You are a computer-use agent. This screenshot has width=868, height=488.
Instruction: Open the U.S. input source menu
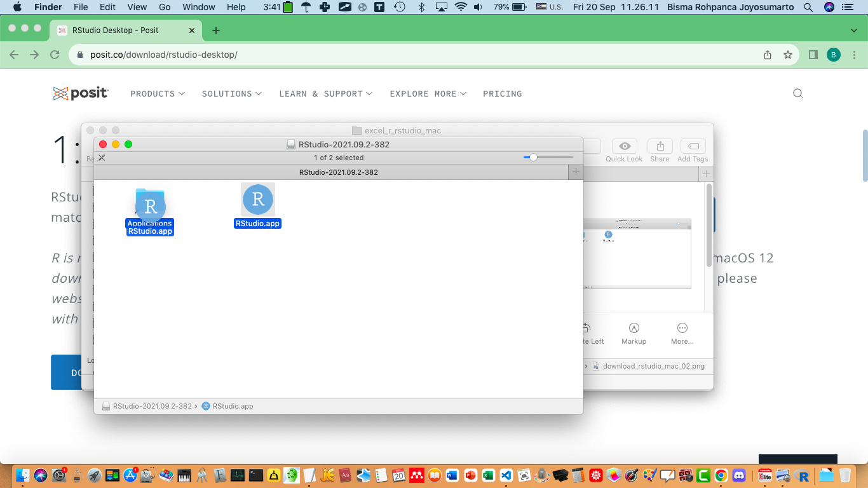(550, 7)
